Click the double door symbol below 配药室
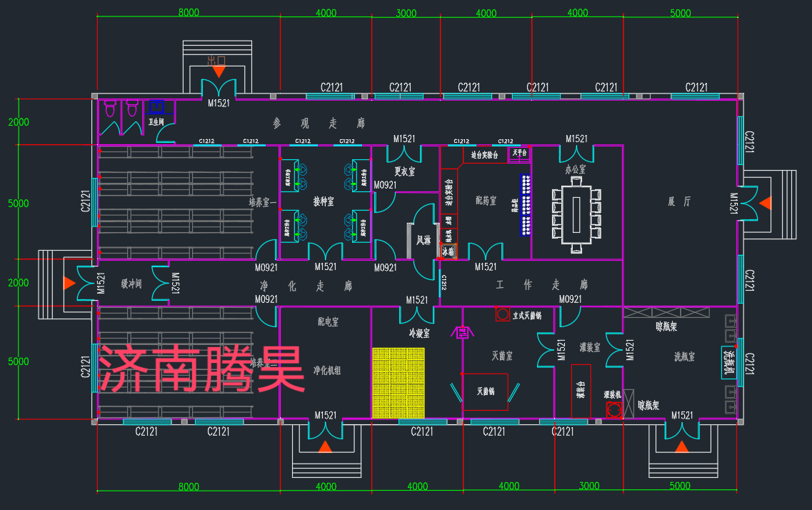 [x=485, y=251]
